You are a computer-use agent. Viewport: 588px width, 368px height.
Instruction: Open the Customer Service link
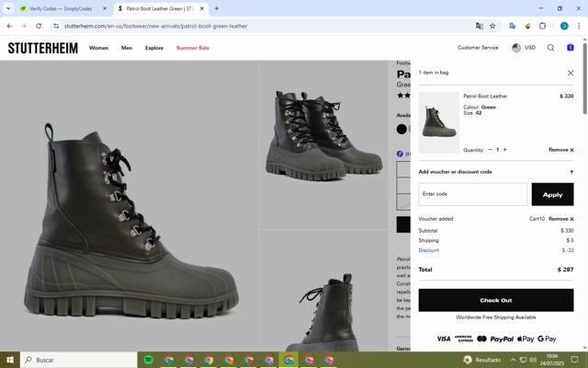[478, 48]
